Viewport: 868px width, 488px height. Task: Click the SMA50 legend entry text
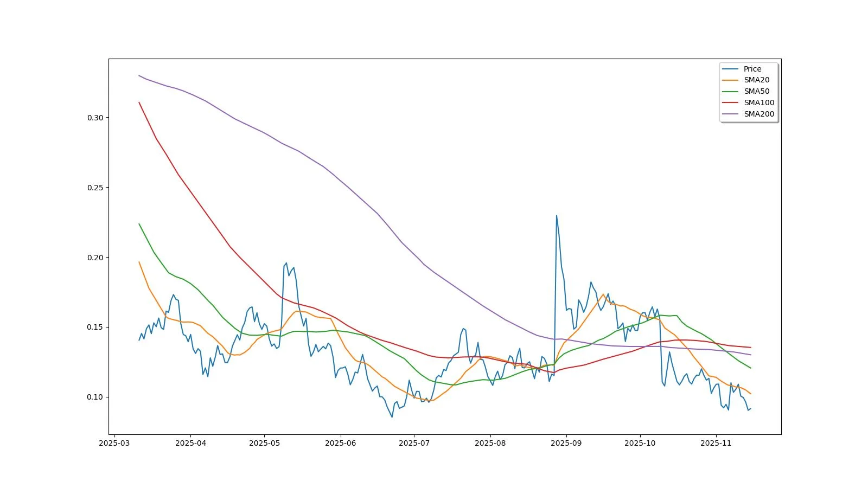coord(756,91)
